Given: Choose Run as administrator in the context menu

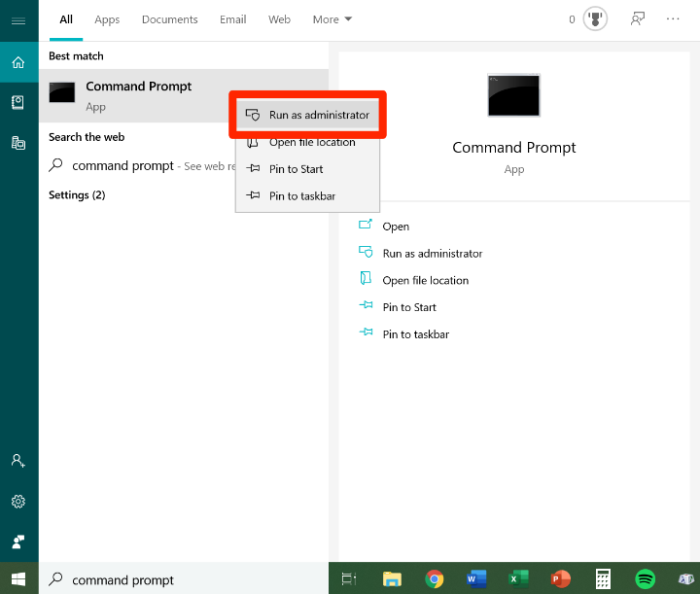Looking at the screenshot, I should tap(307, 115).
